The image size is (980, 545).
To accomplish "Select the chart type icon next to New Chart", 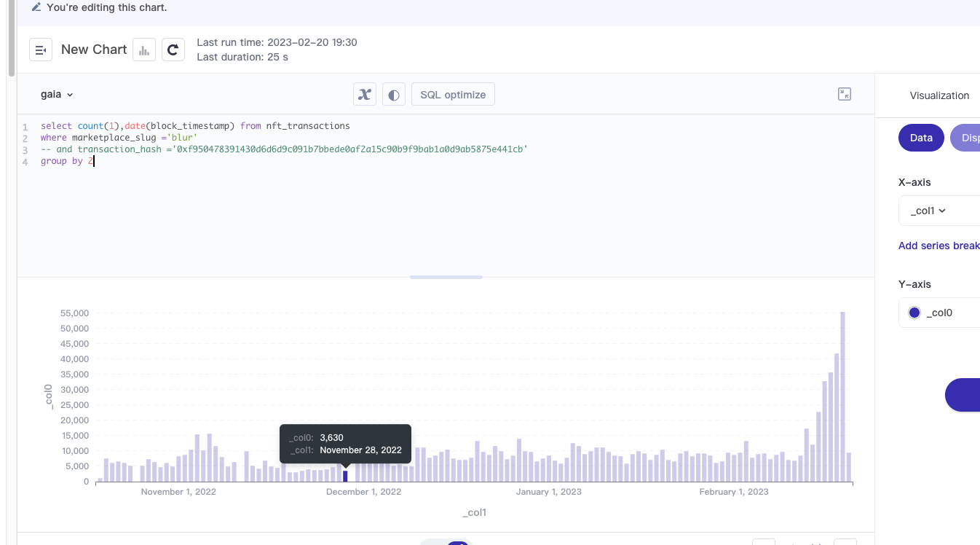I will (x=143, y=50).
